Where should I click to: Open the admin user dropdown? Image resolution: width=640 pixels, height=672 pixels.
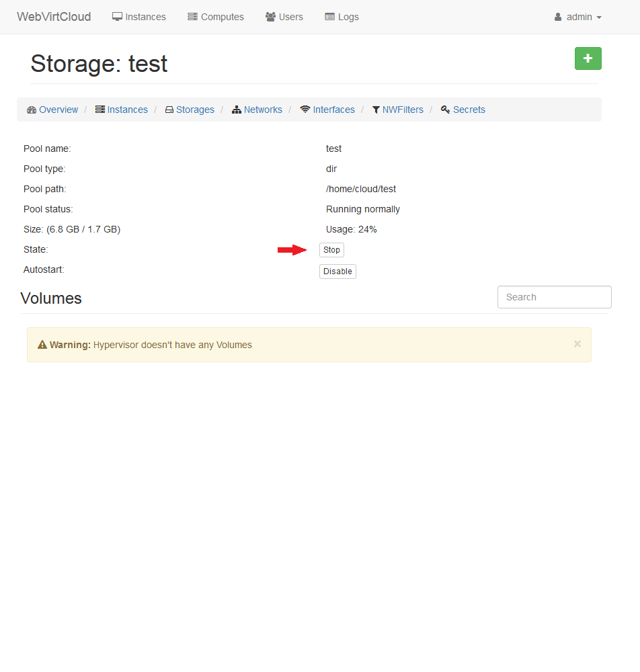pos(577,17)
